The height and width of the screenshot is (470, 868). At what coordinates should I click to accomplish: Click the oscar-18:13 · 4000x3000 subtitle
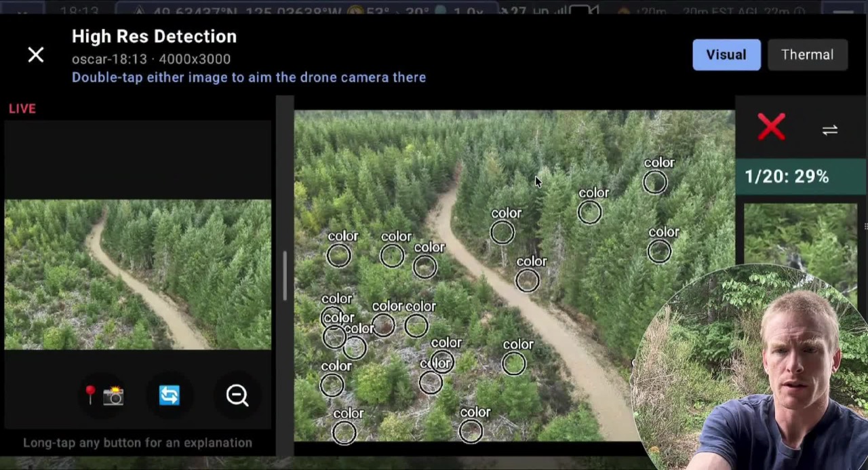[151, 59]
